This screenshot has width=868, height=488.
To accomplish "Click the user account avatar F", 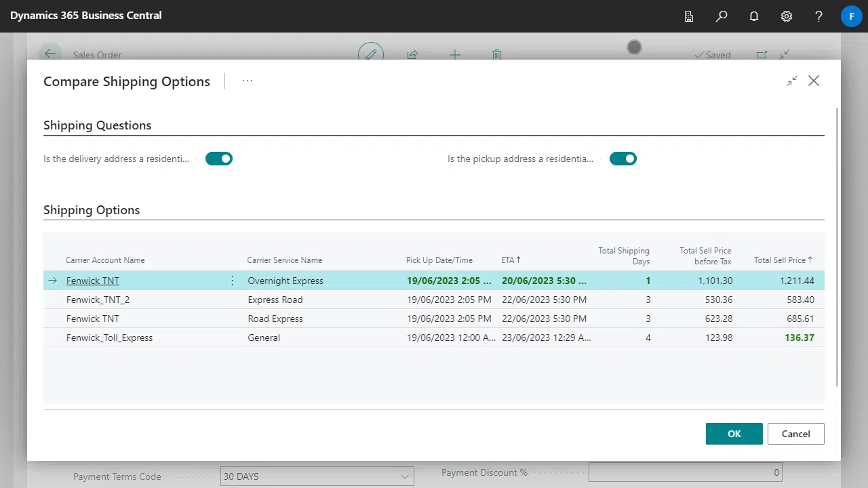I will 851,16.
